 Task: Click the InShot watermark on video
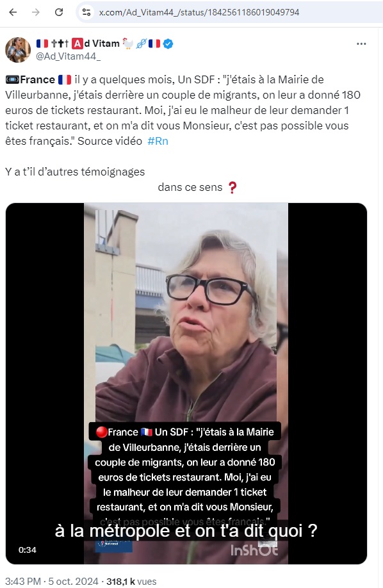tap(254, 550)
